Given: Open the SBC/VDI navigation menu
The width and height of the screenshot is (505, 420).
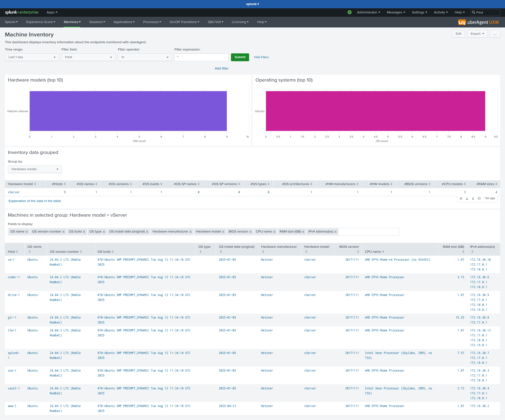Looking at the screenshot, I should [x=215, y=22].
